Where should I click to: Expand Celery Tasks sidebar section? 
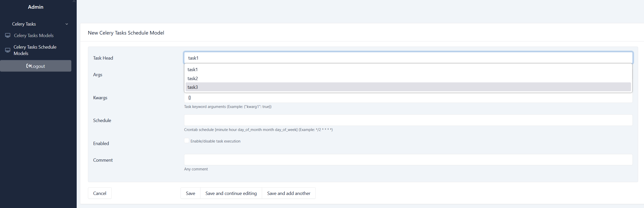(24, 24)
